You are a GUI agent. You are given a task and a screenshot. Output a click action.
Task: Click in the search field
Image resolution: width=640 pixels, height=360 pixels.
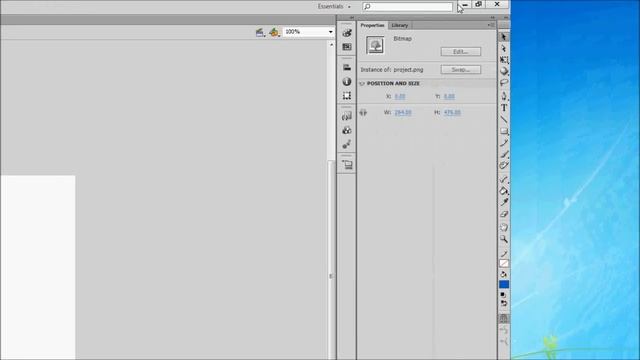pyautogui.click(x=407, y=7)
